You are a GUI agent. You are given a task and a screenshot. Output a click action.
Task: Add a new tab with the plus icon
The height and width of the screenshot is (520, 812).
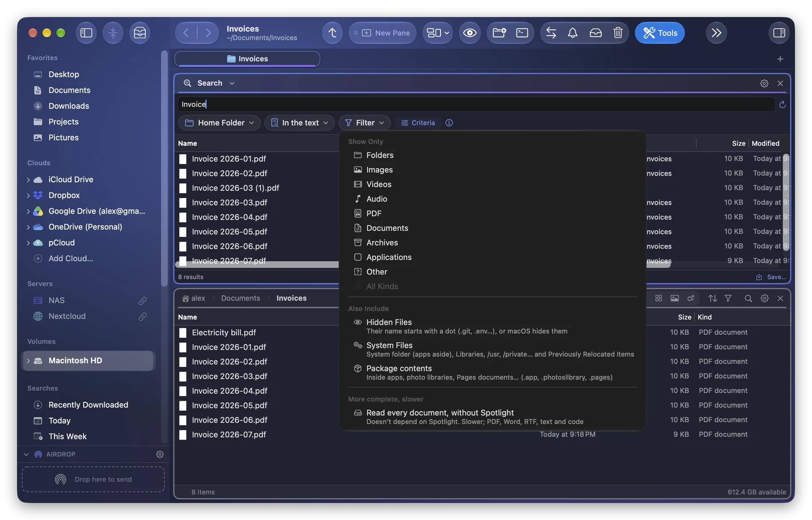pos(780,59)
